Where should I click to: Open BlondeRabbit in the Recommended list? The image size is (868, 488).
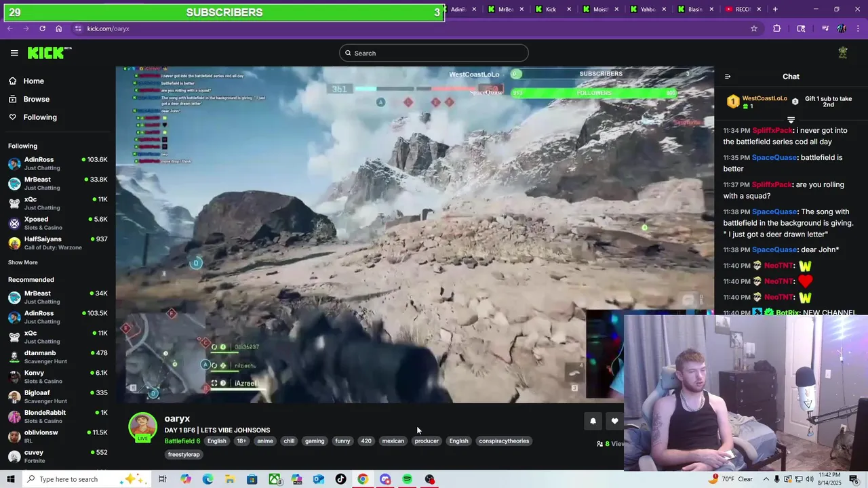coord(58,416)
